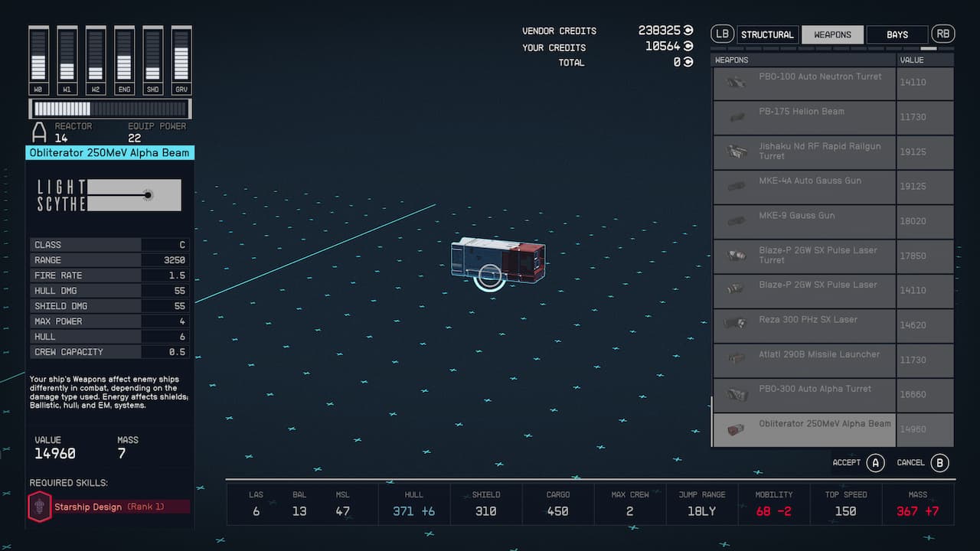Image resolution: width=980 pixels, height=551 pixels.
Task: Click the reactor power allocation bar
Action: point(110,109)
